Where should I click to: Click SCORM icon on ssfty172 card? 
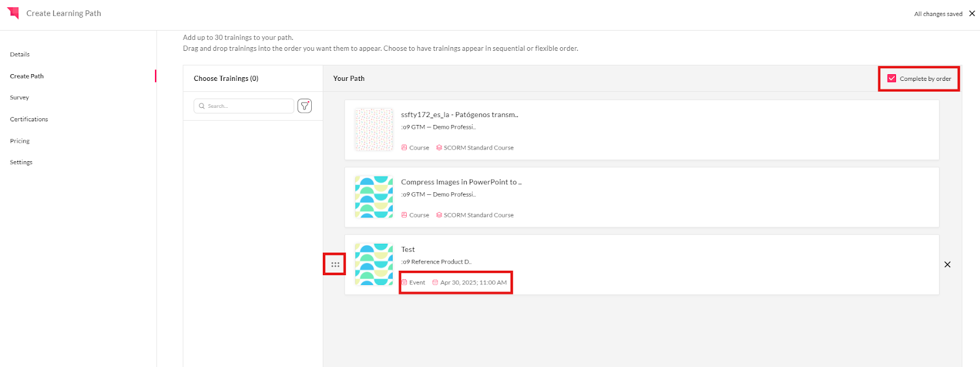coord(439,148)
